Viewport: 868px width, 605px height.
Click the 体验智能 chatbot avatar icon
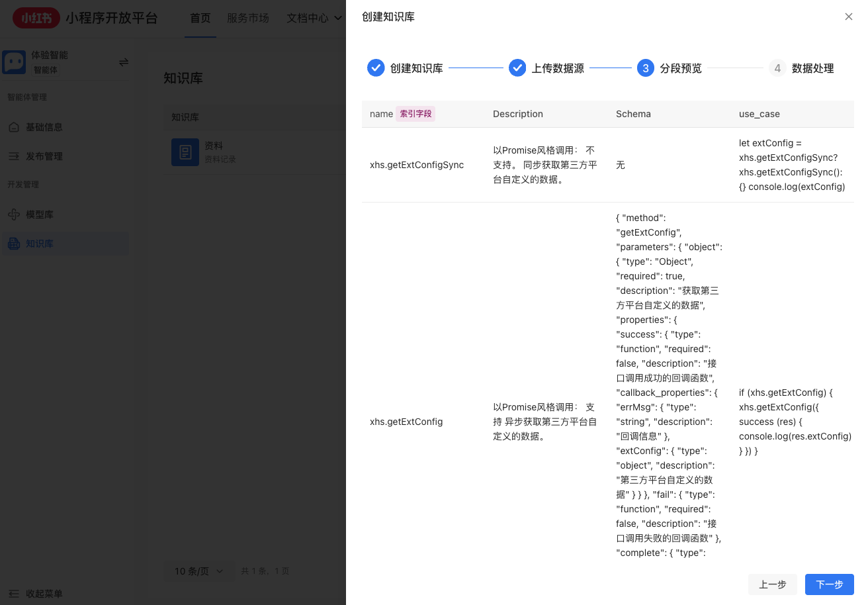(14, 62)
